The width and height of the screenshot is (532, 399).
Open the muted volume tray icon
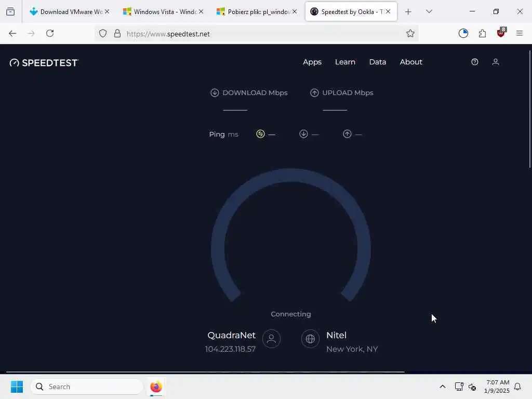[x=472, y=387]
